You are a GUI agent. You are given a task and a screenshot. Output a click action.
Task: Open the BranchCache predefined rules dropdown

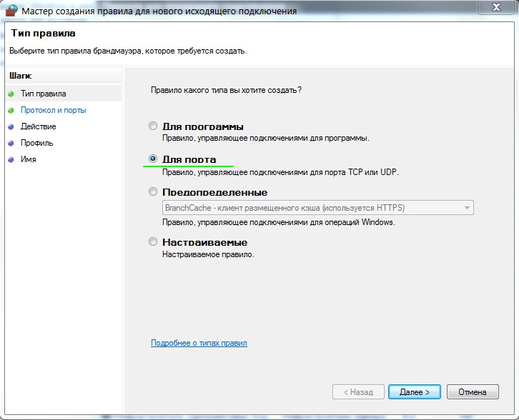click(x=317, y=208)
